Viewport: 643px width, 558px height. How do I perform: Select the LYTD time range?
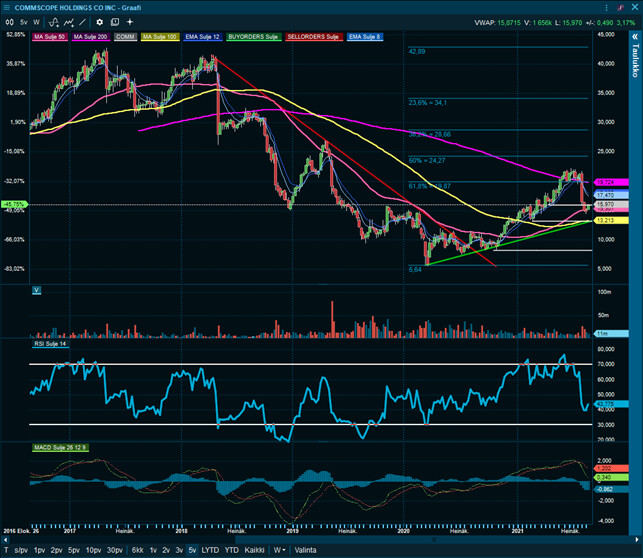coord(210,550)
